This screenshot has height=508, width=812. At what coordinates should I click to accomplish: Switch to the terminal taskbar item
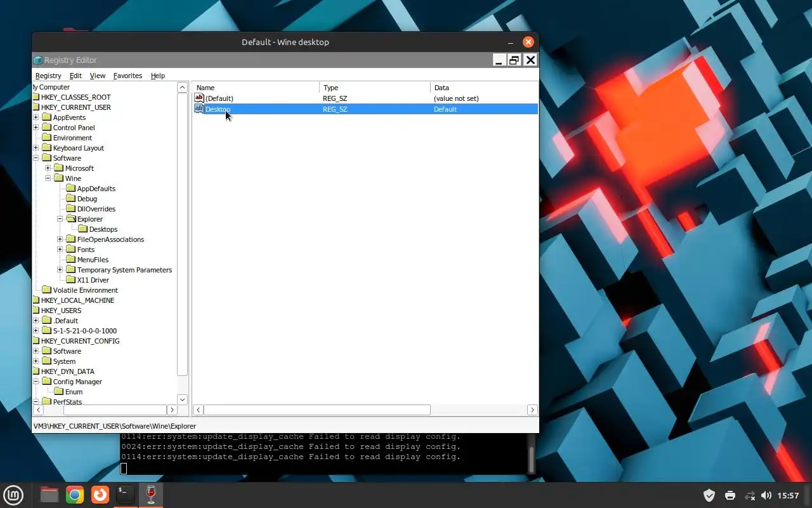(x=126, y=495)
